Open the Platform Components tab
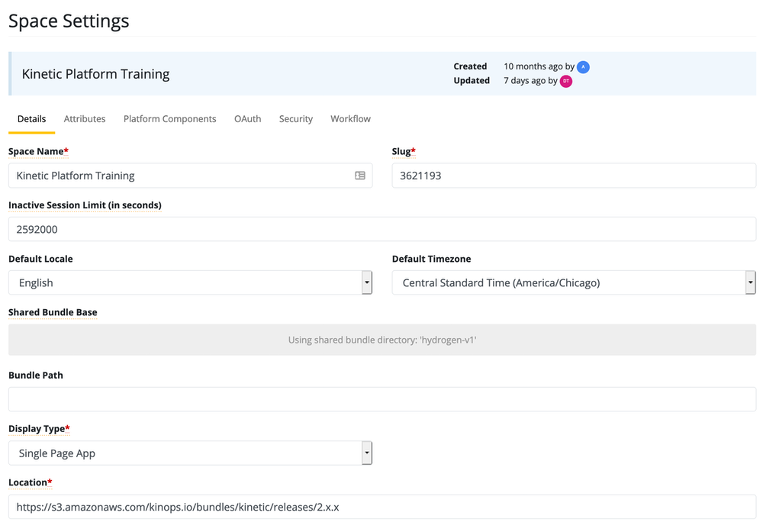The width and height of the screenshot is (763, 532). [x=170, y=119]
